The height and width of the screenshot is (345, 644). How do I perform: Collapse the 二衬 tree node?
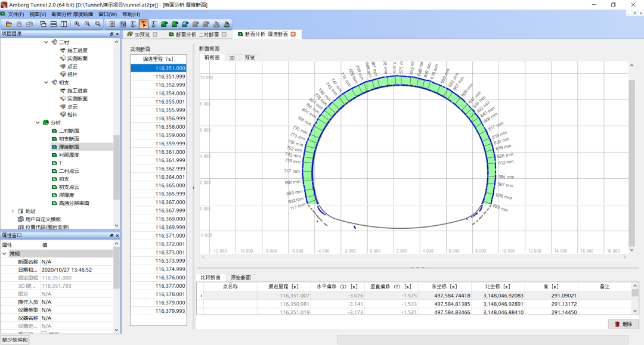click(46, 42)
